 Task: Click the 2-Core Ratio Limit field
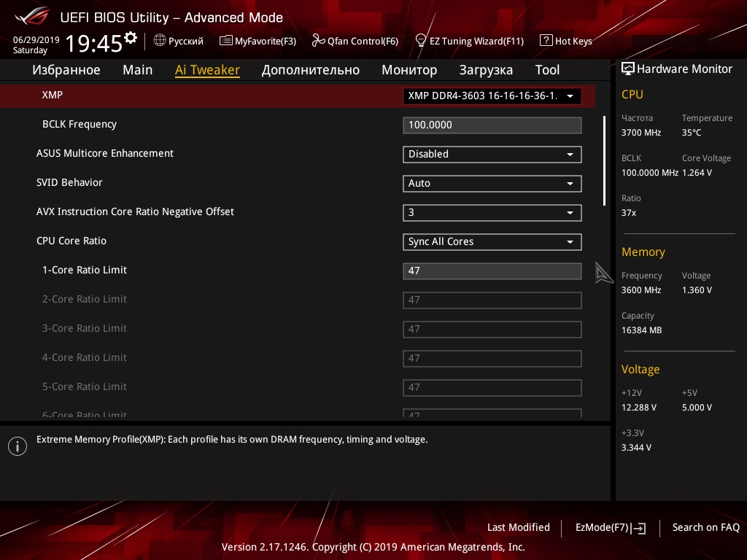(492, 300)
